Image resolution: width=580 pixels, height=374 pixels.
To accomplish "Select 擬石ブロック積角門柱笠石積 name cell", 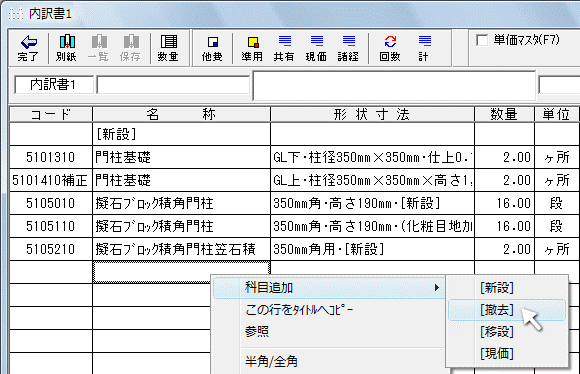I will tap(181, 249).
